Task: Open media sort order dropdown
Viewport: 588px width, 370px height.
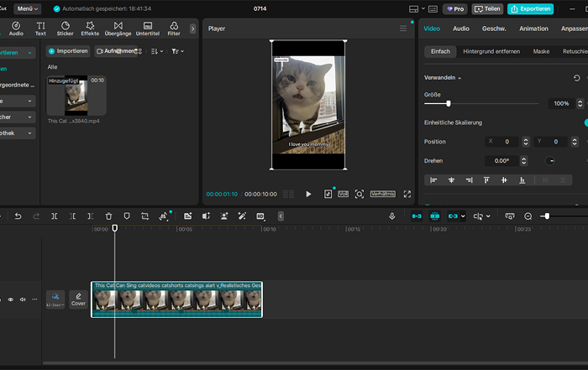Action: [157, 51]
